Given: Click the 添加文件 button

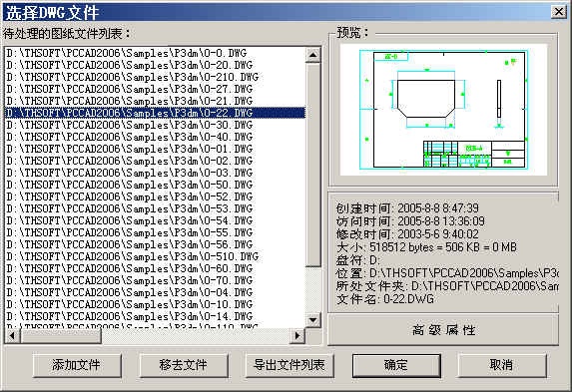Looking at the screenshot, I should [x=77, y=365].
